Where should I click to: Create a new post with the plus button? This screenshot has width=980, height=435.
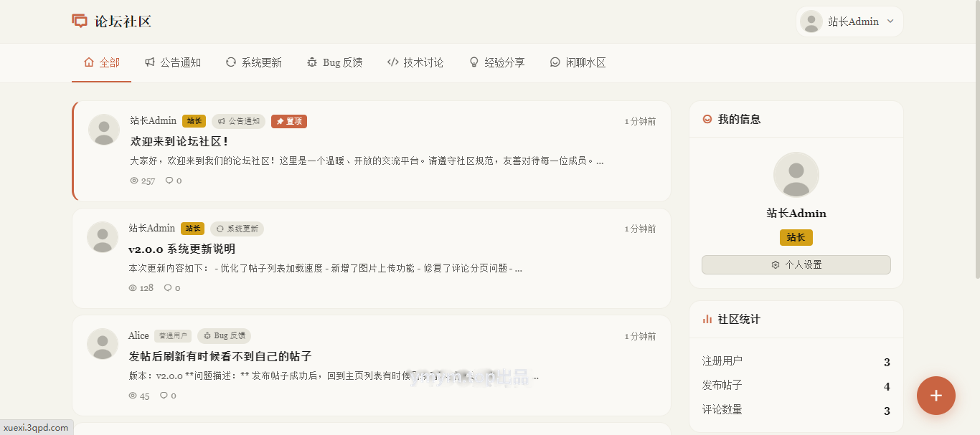(936, 396)
